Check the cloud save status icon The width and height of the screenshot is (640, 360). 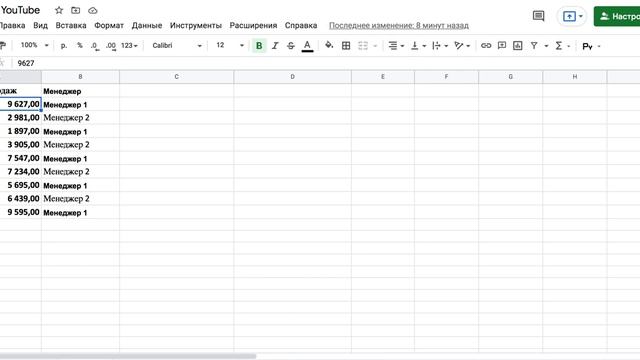click(93, 10)
